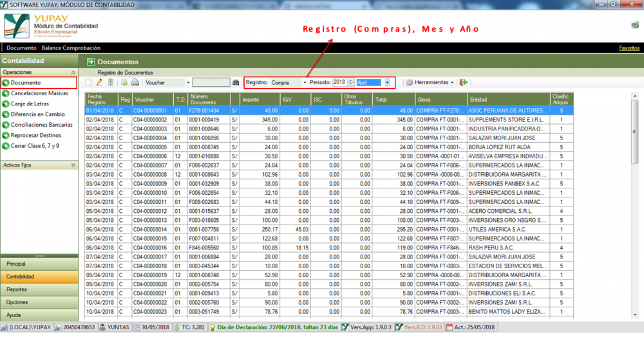Open the Herramientas dropdown arrow
Screen dimensions: 644x337
(452, 82)
